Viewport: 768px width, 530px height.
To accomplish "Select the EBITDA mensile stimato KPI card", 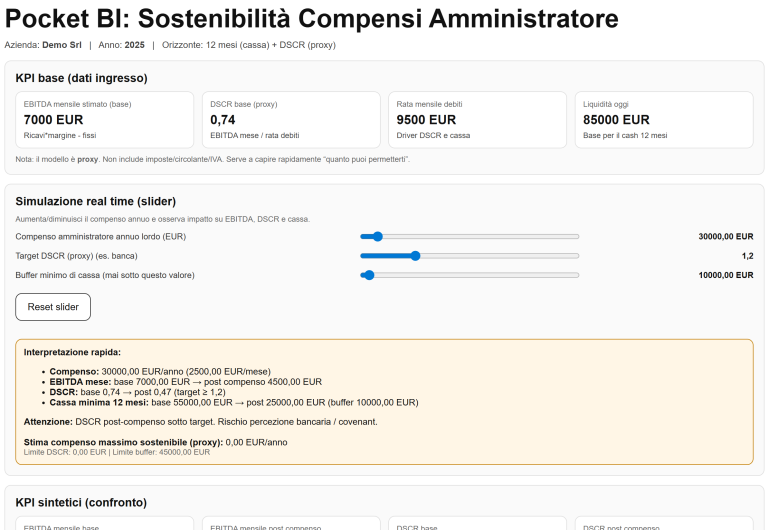I will pos(104,120).
